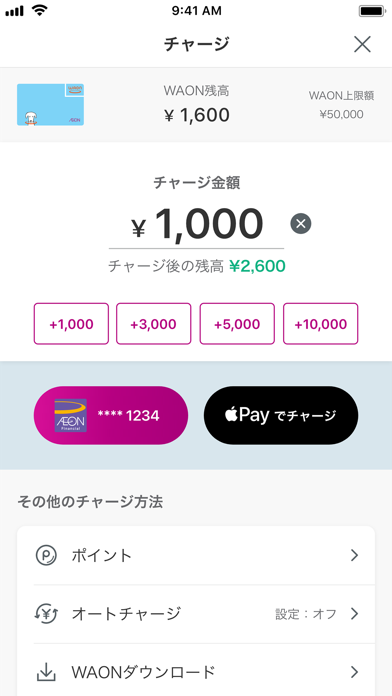Edit the ¥1,000 charge amount field
This screenshot has width=392, height=696.
196,225
